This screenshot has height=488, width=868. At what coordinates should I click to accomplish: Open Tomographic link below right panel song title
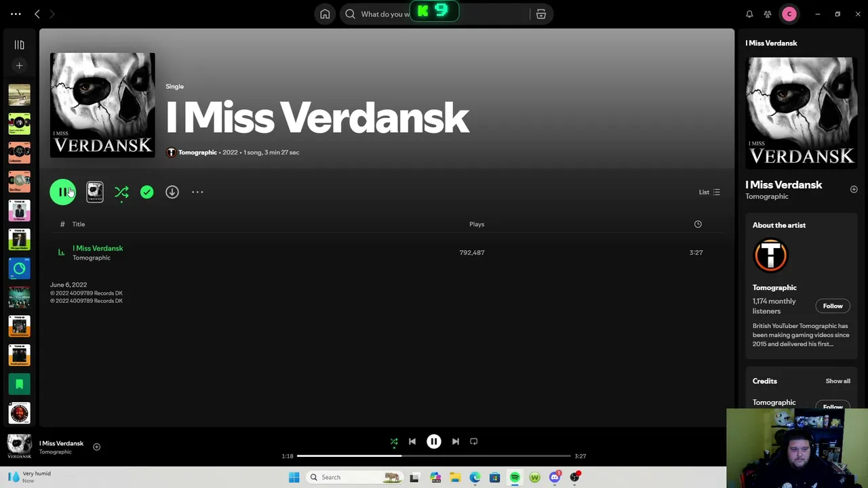pos(767,197)
